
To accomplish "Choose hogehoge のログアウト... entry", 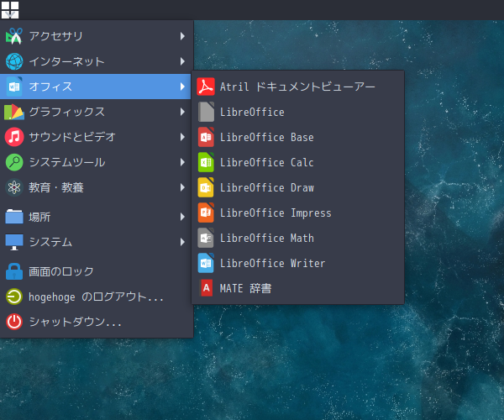I will click(x=96, y=297).
